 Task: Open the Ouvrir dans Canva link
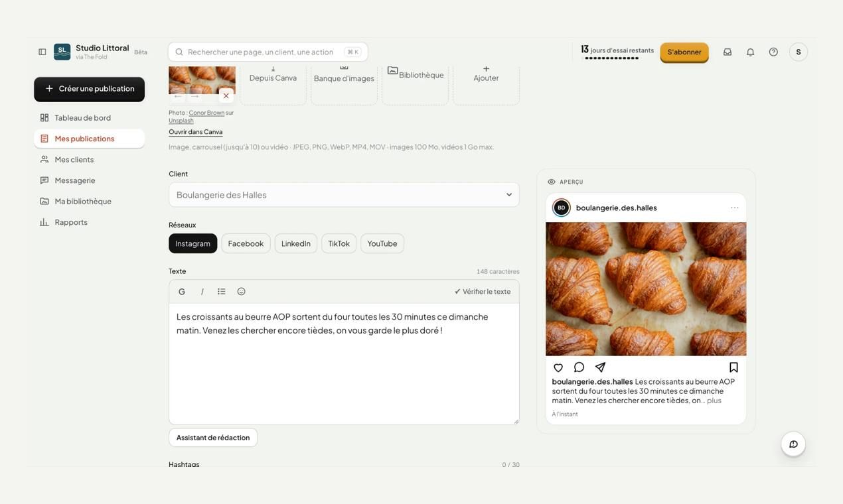point(195,132)
